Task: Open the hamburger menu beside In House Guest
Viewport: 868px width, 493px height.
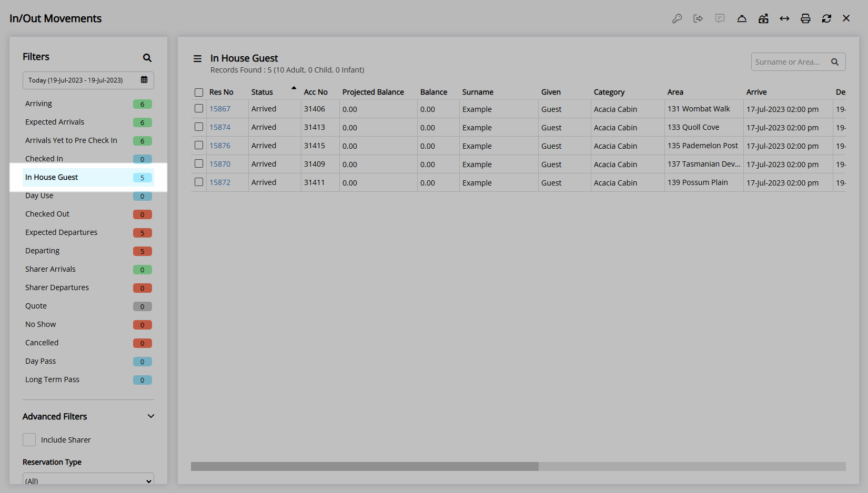Action: tap(197, 59)
